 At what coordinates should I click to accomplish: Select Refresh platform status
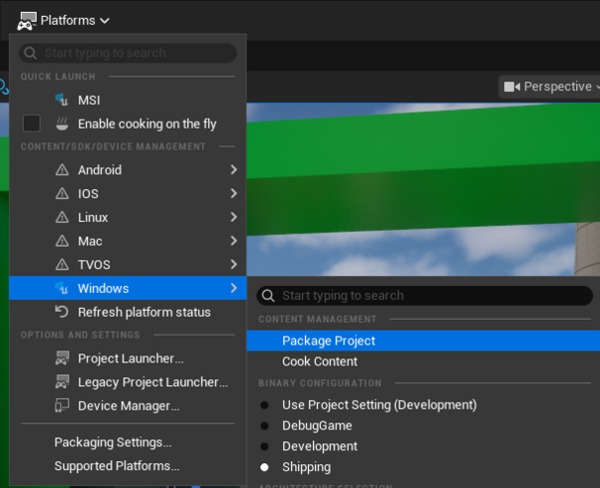(128, 312)
